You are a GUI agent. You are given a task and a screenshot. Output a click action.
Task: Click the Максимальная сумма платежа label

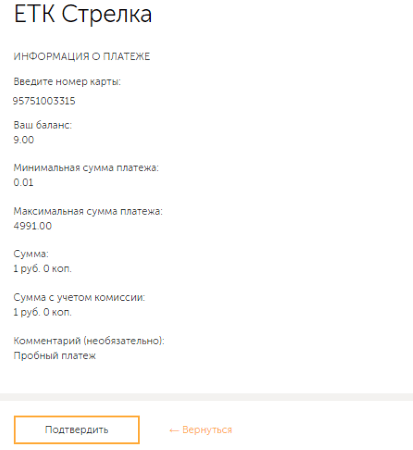tap(88, 211)
